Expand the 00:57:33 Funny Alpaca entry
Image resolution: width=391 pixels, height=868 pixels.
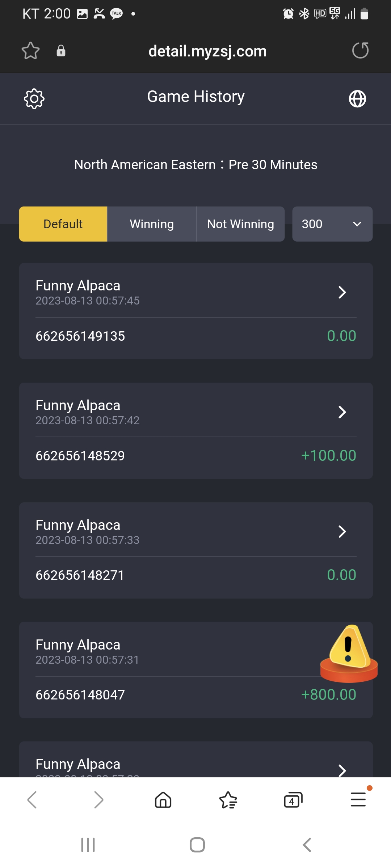196,532
